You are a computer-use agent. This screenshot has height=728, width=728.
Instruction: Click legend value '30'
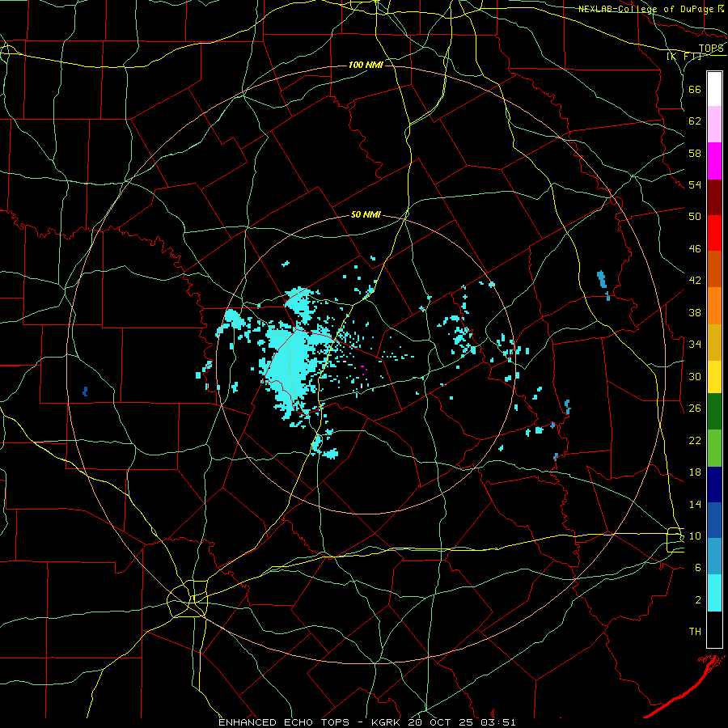click(x=695, y=376)
